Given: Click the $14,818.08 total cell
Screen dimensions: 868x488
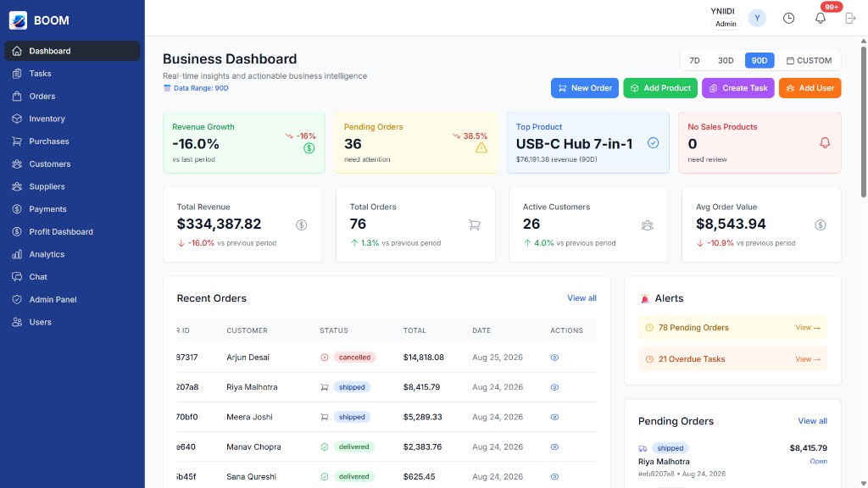Looking at the screenshot, I should [x=424, y=358].
